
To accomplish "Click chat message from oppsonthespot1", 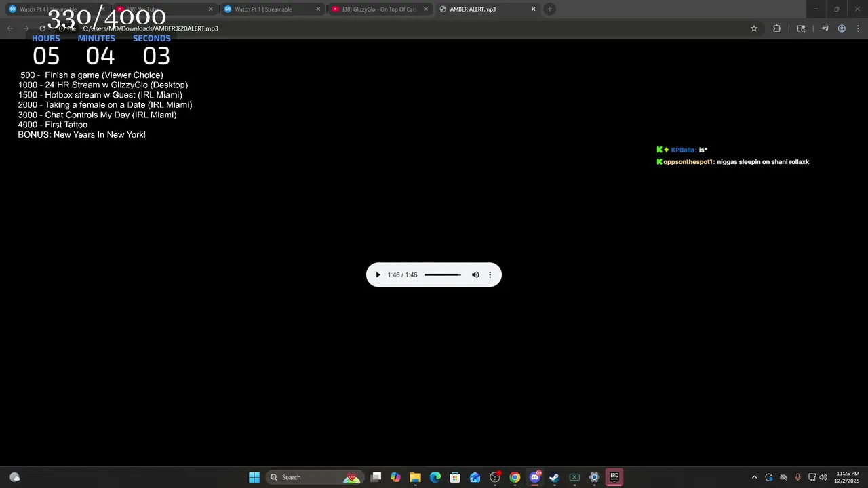I will point(733,162).
